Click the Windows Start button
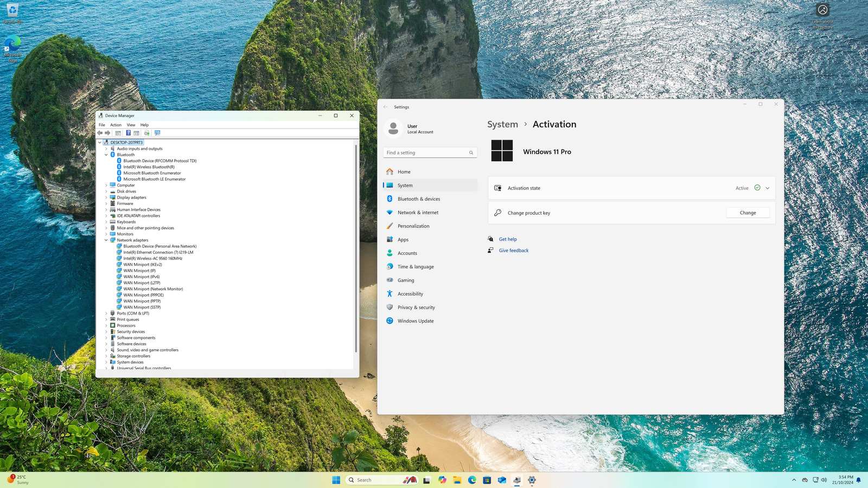The image size is (868, 488). point(336,480)
